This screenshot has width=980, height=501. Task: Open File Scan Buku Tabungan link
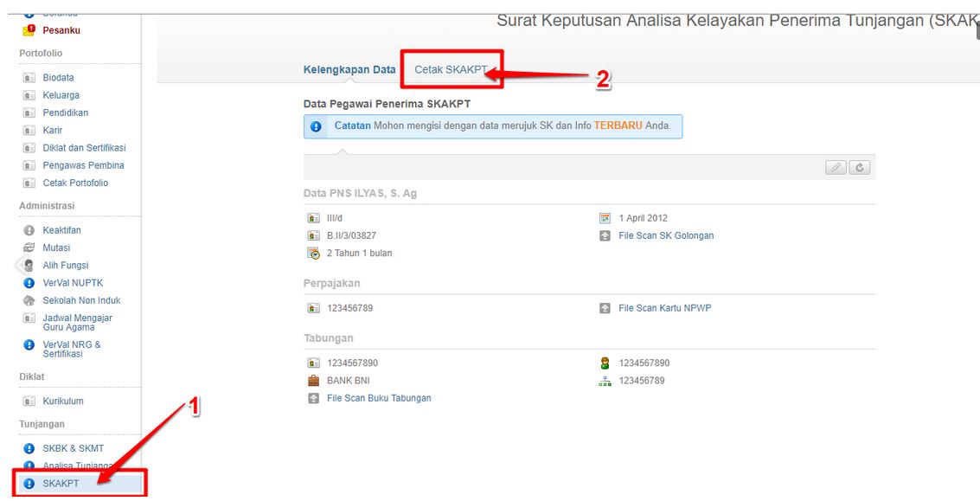pos(379,398)
